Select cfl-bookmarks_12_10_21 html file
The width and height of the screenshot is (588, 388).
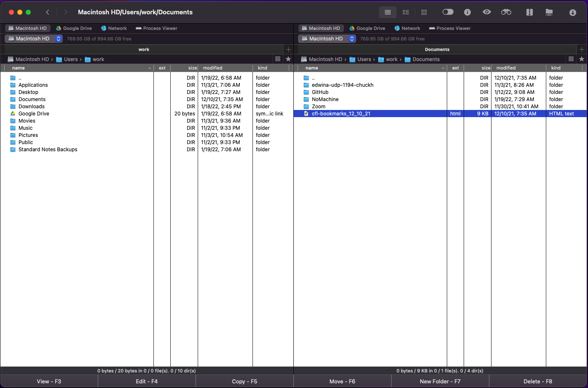[440, 114]
